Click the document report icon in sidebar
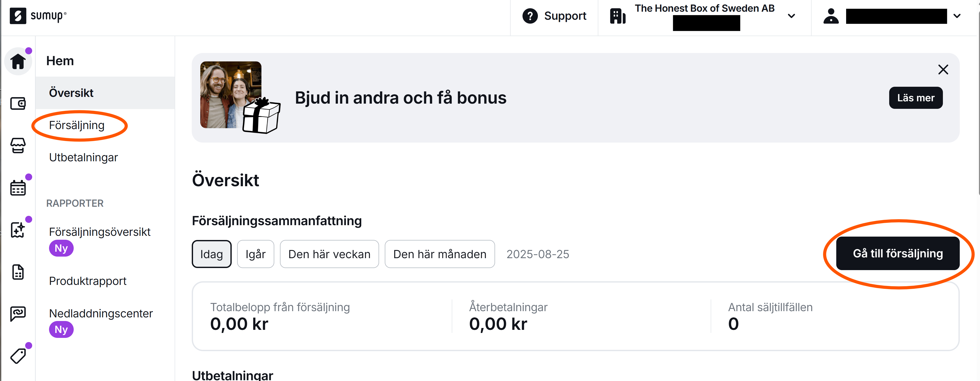Image resolution: width=980 pixels, height=381 pixels. (18, 272)
